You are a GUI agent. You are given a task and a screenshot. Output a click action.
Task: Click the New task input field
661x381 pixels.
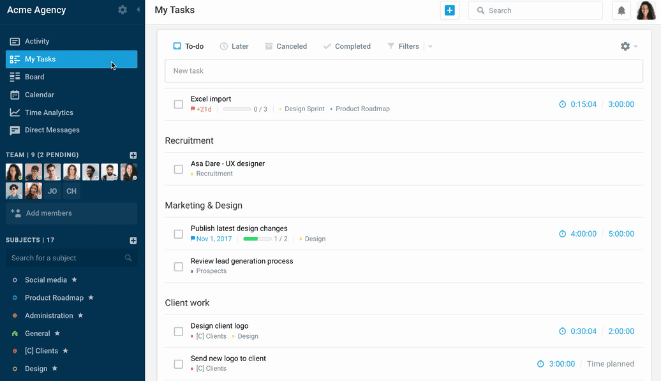pos(403,71)
